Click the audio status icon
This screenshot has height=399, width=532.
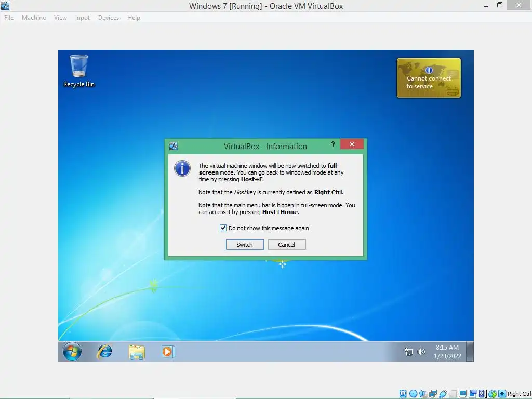[422, 394]
